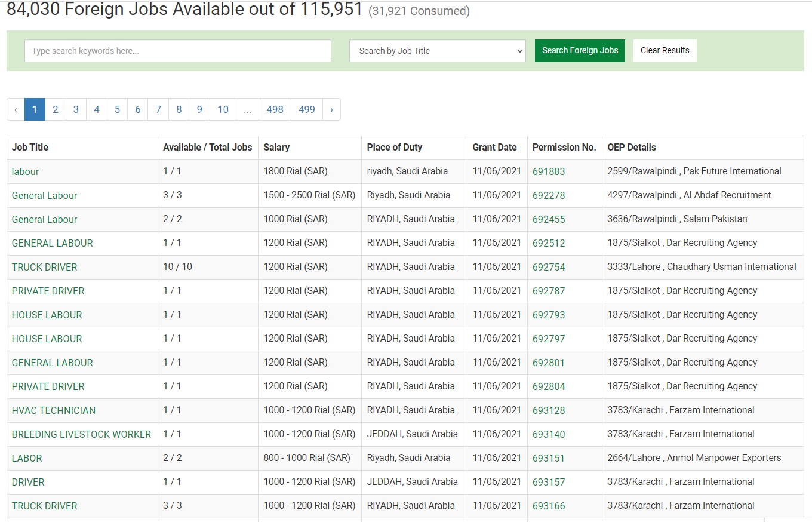Open permission number 692801 link

click(549, 363)
